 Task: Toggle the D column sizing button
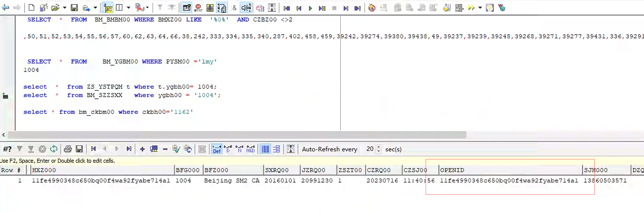pos(228,149)
